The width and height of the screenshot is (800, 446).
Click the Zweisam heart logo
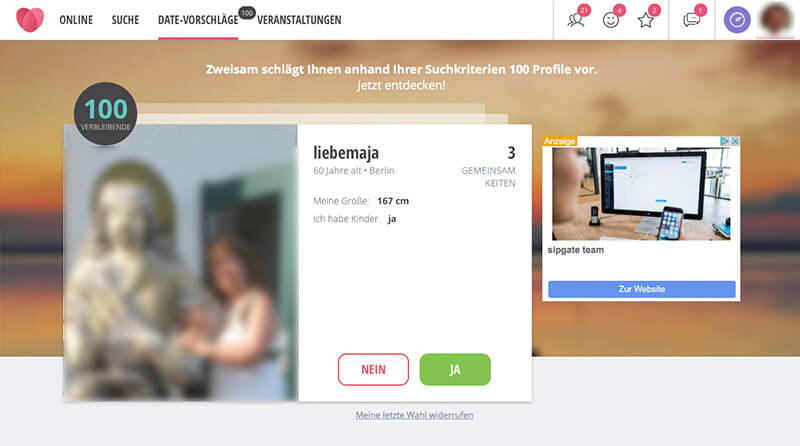coord(30,20)
